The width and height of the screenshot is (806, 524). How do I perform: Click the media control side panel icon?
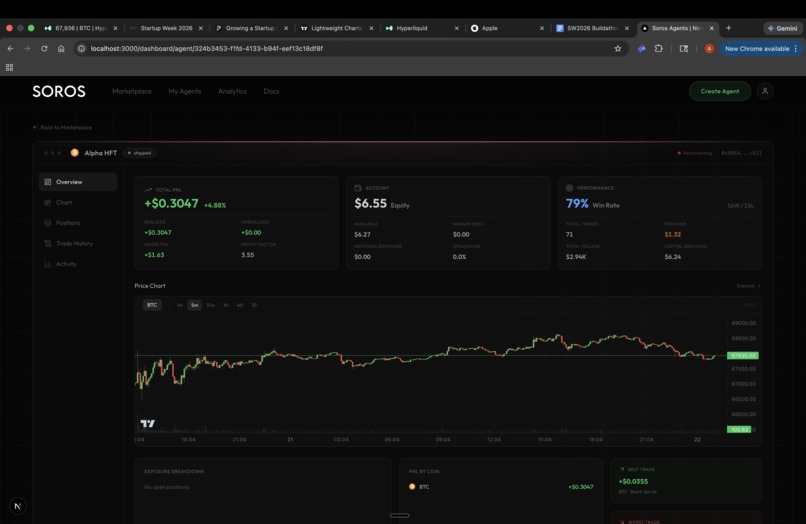pyautogui.click(x=684, y=48)
